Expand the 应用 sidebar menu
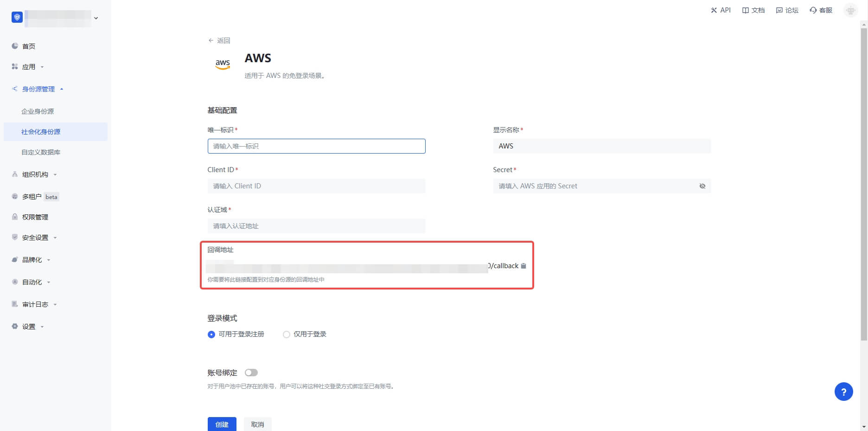 coord(29,67)
